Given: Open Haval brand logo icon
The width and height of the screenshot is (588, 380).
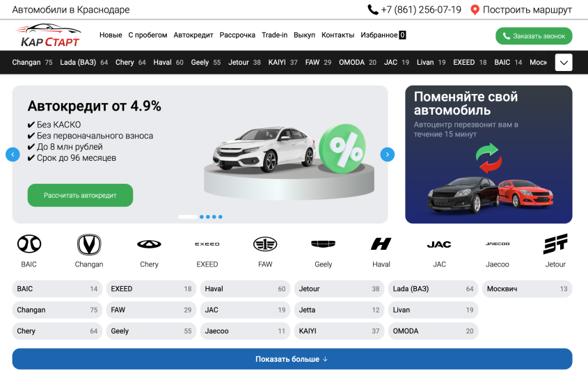Looking at the screenshot, I should coord(381,244).
